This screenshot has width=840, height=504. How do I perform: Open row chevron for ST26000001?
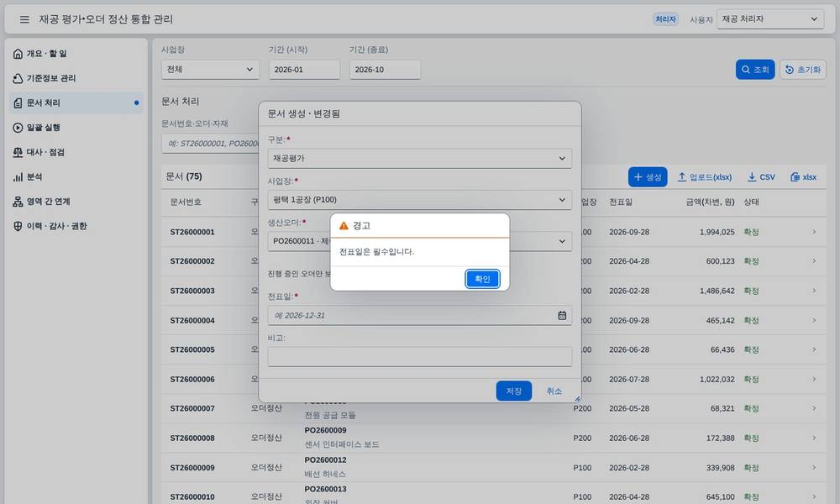(814, 232)
